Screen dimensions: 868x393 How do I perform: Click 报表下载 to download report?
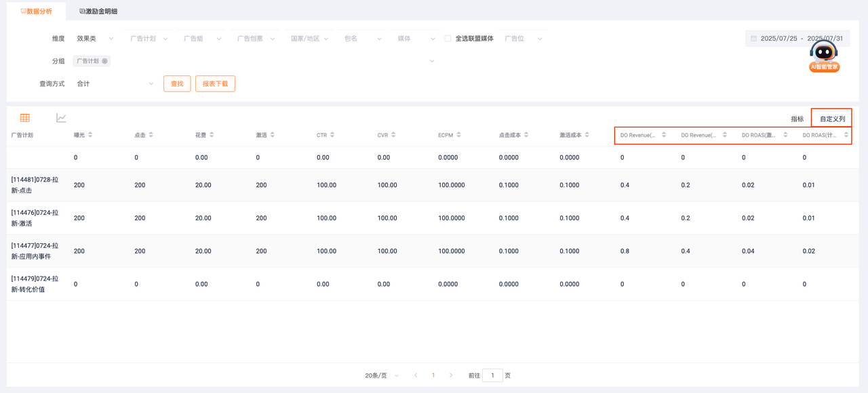tap(215, 84)
